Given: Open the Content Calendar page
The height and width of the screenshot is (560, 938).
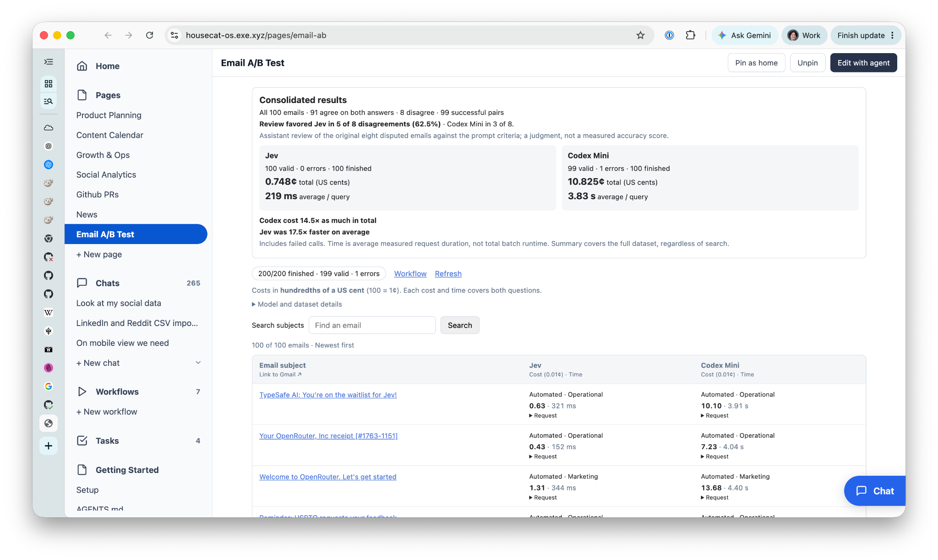Looking at the screenshot, I should [x=110, y=135].
